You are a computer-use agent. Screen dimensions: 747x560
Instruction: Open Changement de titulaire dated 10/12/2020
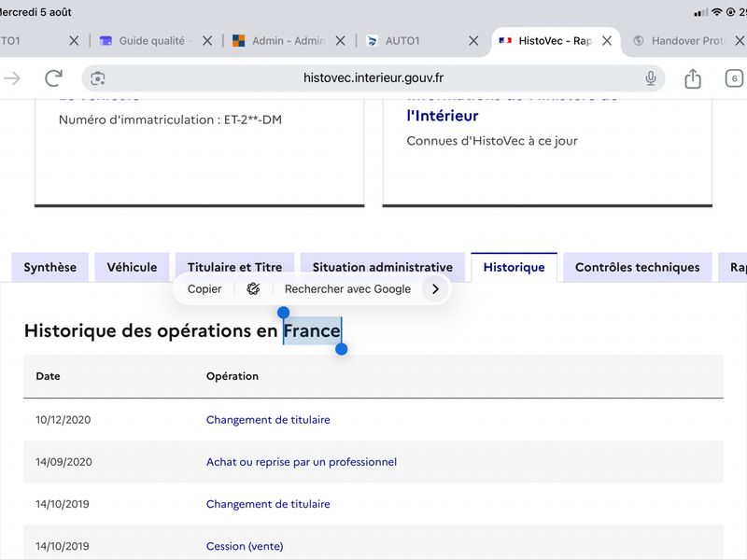click(x=268, y=419)
